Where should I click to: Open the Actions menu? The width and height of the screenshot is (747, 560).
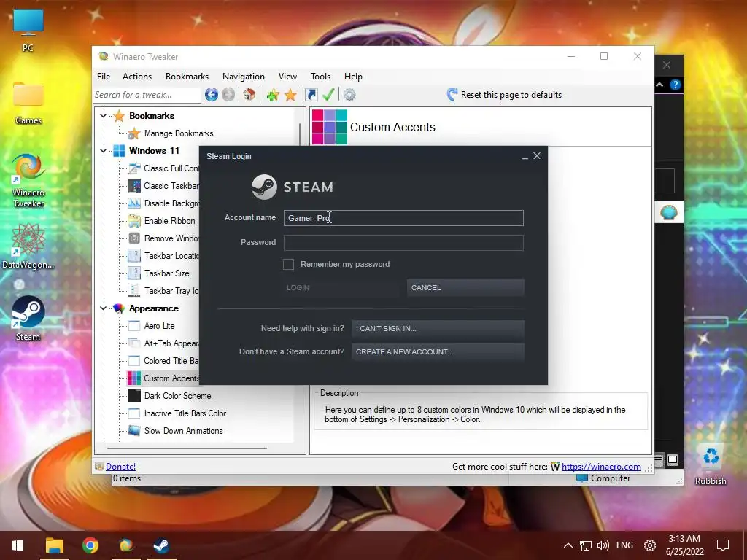point(137,76)
